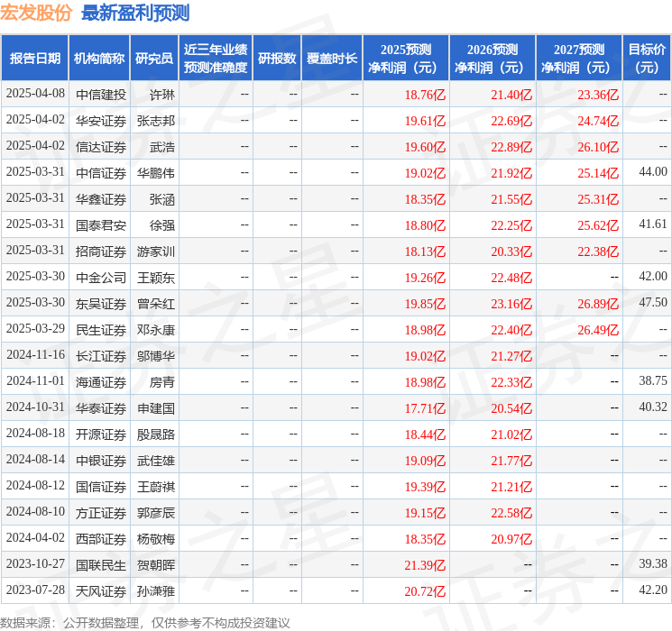Image resolution: width=672 pixels, height=631 pixels.
Task: Select the 国信证券 institution cell
Action: 101,487
